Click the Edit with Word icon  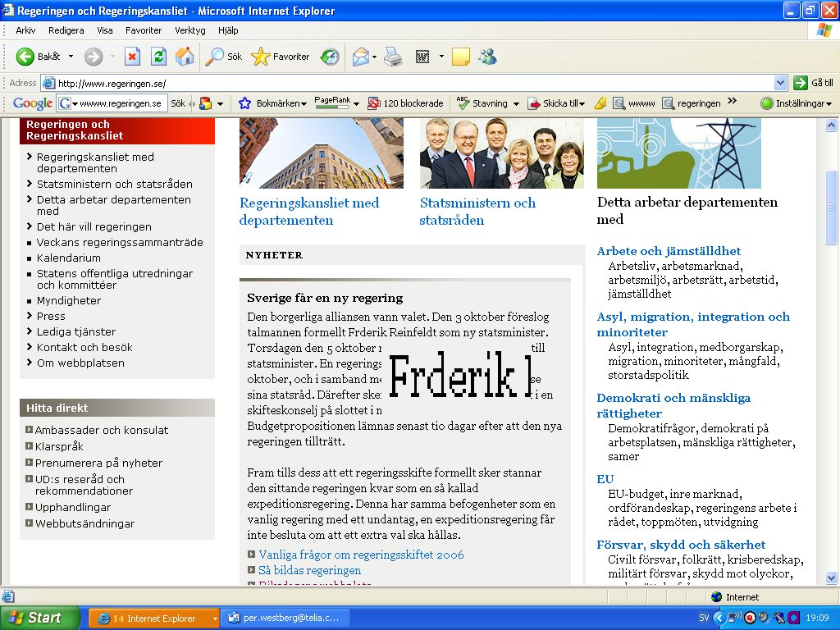[x=422, y=57]
